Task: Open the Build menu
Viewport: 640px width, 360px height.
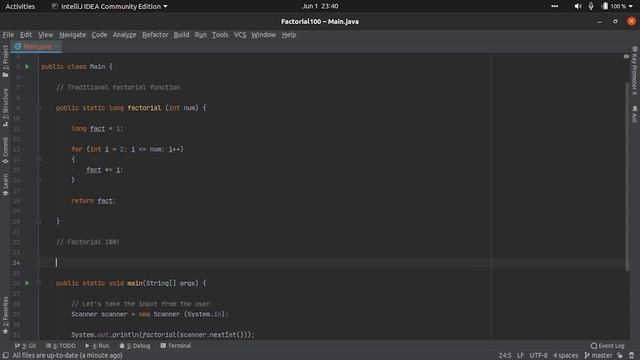Action: pyautogui.click(x=181, y=35)
